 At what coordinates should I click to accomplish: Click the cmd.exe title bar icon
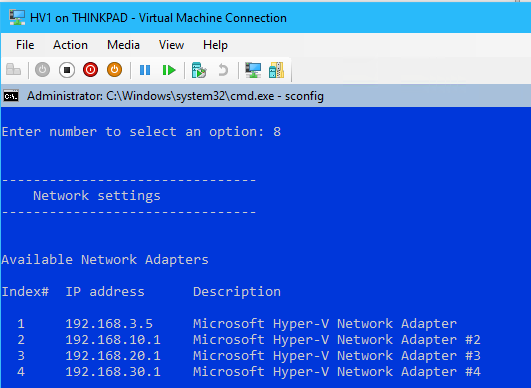(x=11, y=96)
